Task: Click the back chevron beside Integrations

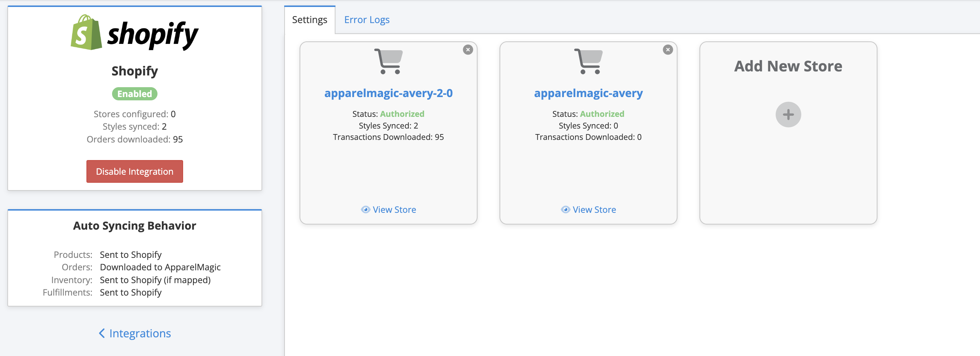Action: 101,333
